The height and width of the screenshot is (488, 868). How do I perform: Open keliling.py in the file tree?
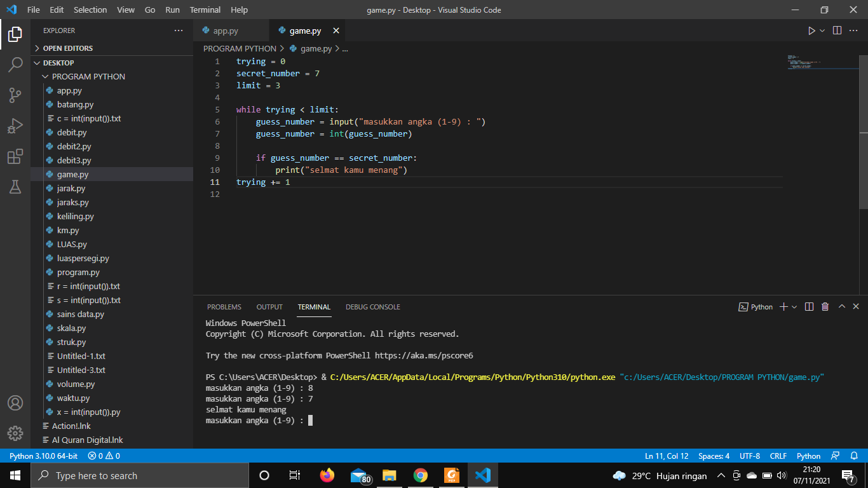pos(112,217)
